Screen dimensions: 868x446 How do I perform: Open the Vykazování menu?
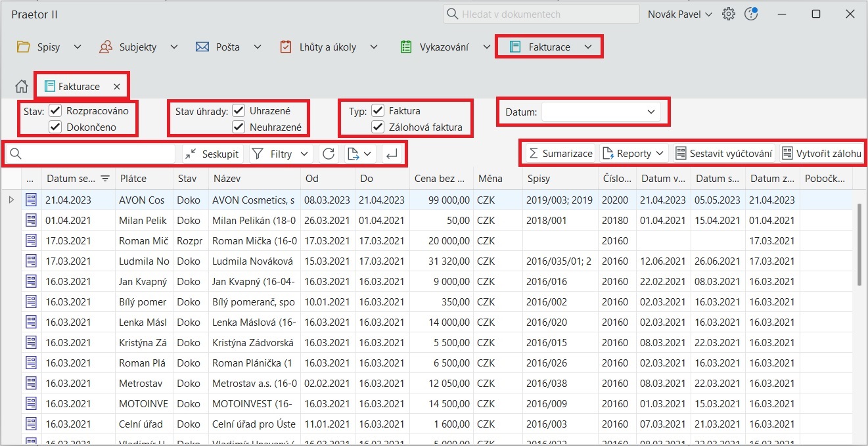445,47
